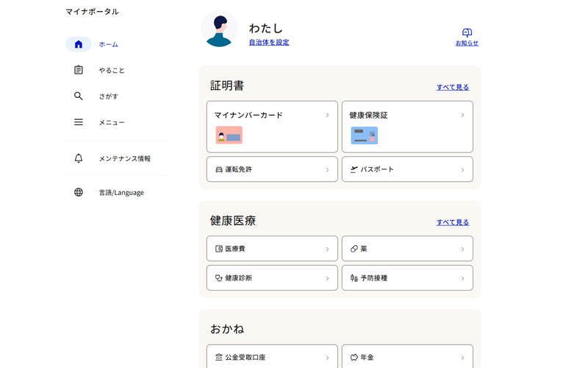This screenshot has width=588, height=368.
Task: Open 言語/Language settings
Action: [x=121, y=193]
